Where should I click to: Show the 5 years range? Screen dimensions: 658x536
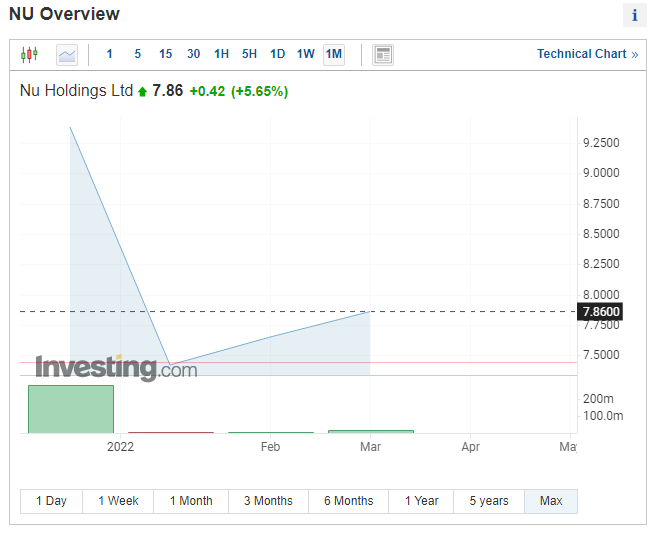pyautogui.click(x=489, y=501)
